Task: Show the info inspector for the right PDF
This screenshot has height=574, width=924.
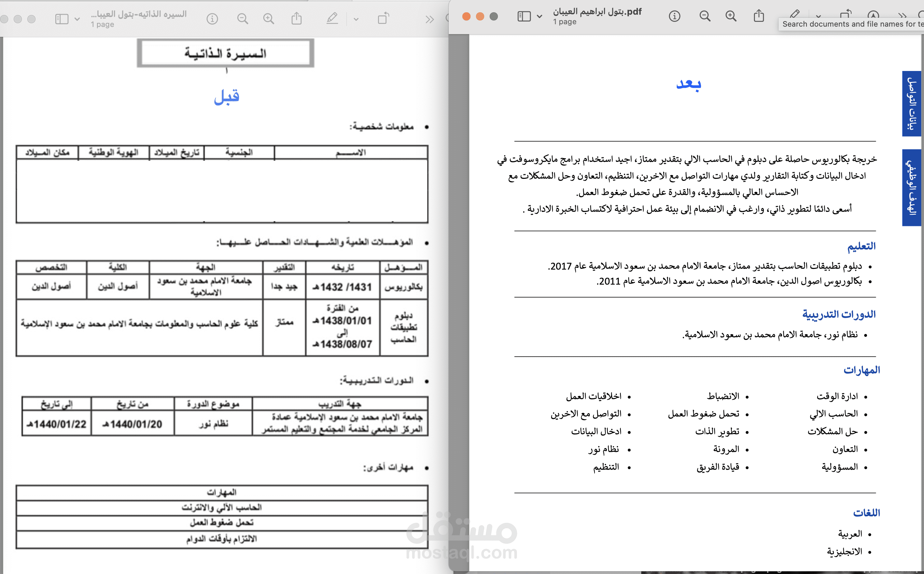Action: tap(674, 16)
